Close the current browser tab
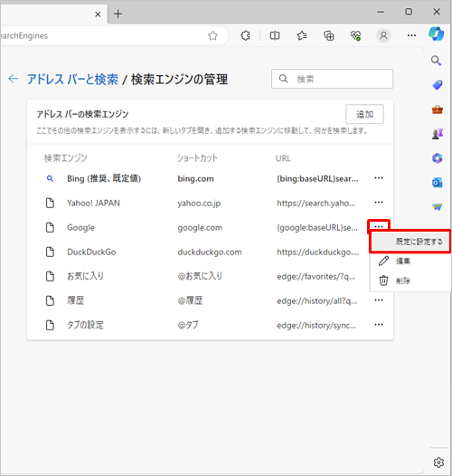 pyautogui.click(x=98, y=14)
